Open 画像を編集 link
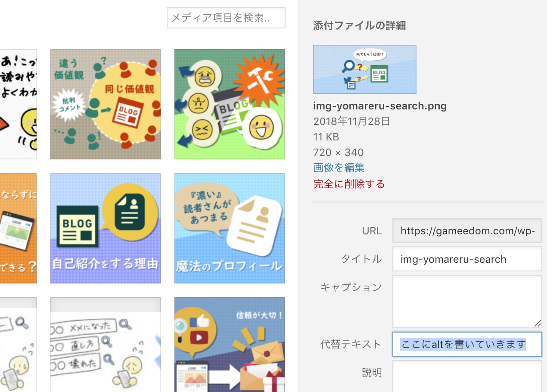The height and width of the screenshot is (392, 547). (x=339, y=168)
